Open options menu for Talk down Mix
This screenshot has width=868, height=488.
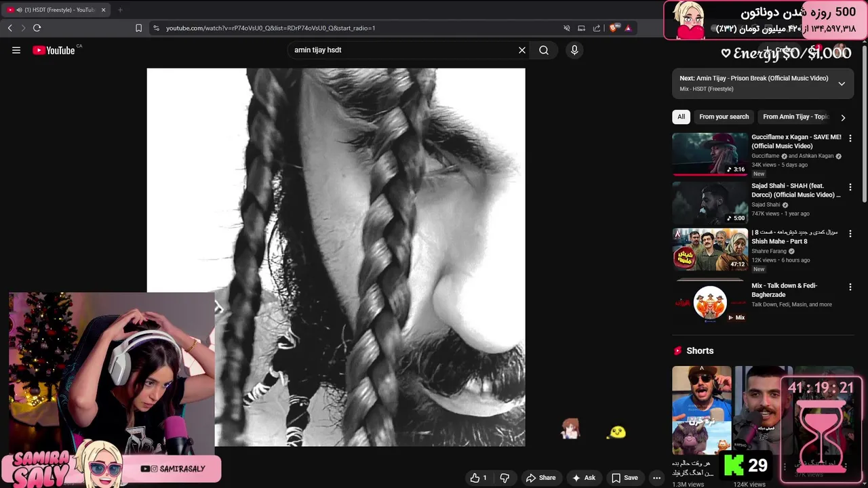pyautogui.click(x=850, y=287)
